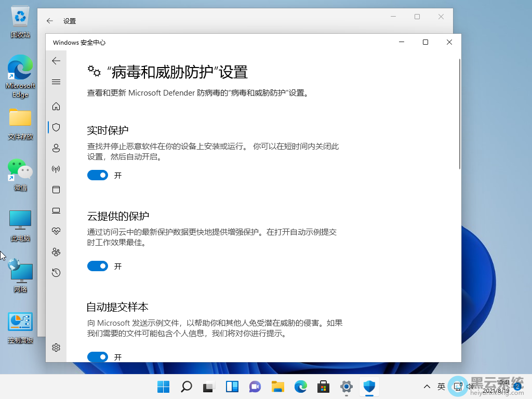Turn off the 云提供的保护 toggle
532x399 pixels.
coord(98,267)
